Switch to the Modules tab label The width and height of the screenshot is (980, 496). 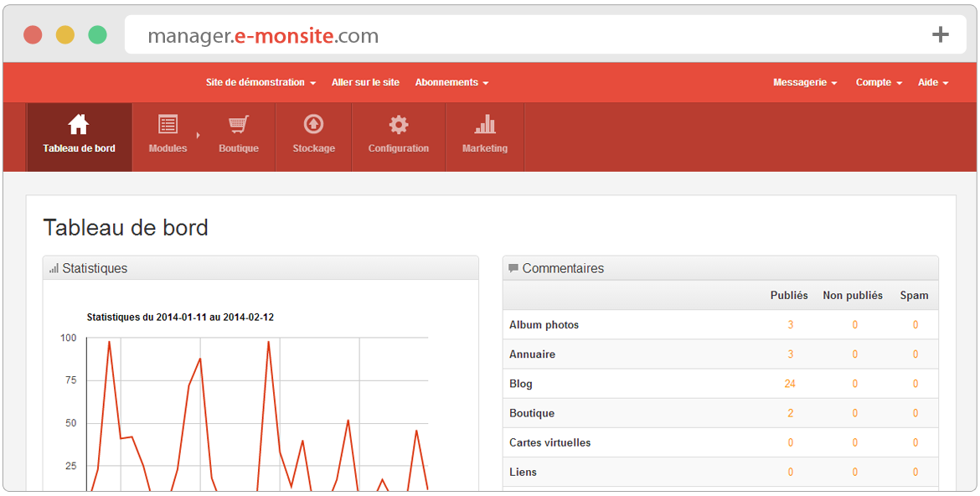(168, 149)
